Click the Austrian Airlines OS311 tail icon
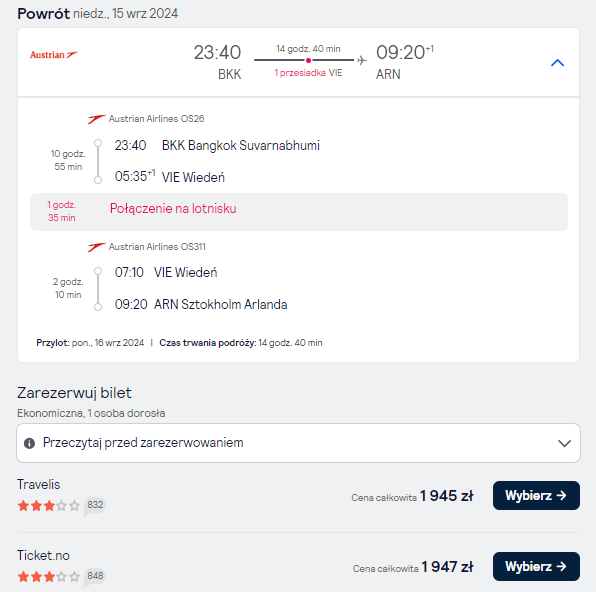Screen dimensions: 596x592 pos(96,247)
